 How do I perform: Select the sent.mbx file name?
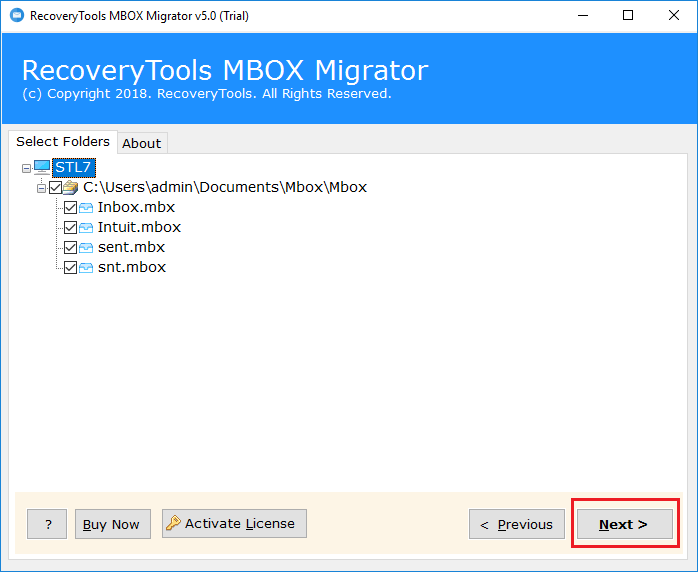tap(131, 247)
